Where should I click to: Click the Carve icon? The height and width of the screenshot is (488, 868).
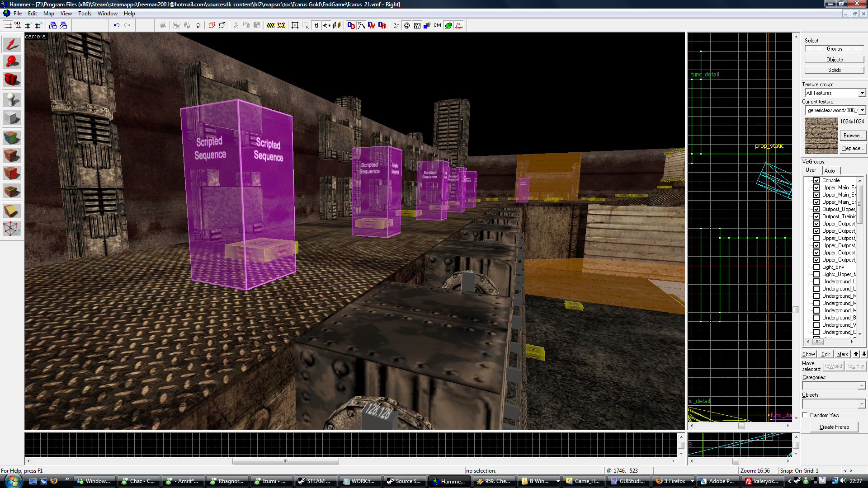(x=163, y=25)
